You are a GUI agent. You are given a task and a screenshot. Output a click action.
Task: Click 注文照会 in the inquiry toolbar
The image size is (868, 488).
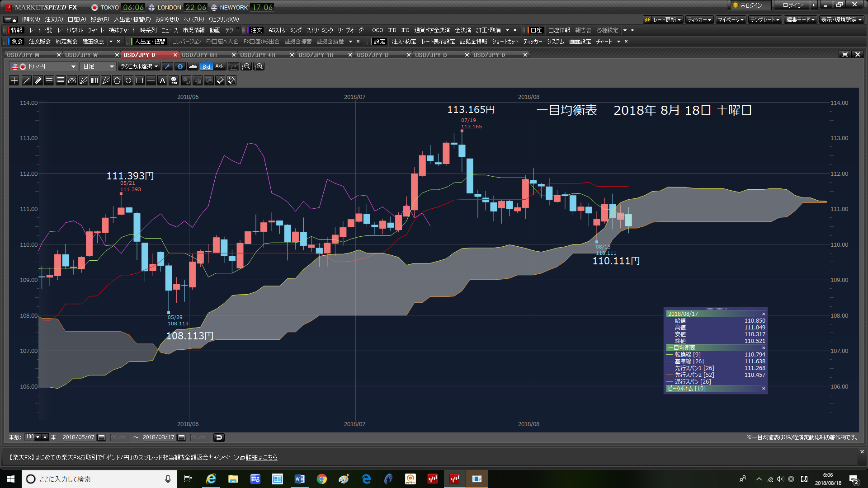pyautogui.click(x=40, y=42)
